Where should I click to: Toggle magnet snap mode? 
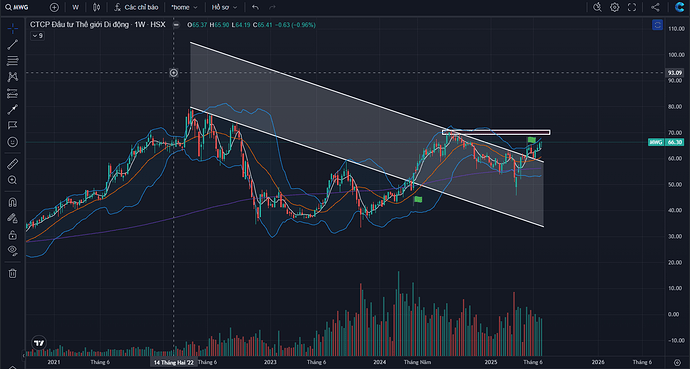point(12,202)
